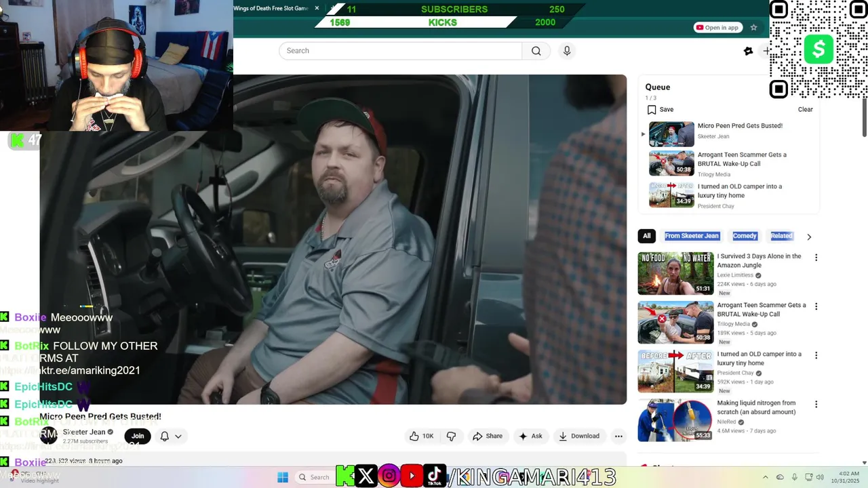
Task: Activate voice search microphone icon
Action: coord(567,51)
